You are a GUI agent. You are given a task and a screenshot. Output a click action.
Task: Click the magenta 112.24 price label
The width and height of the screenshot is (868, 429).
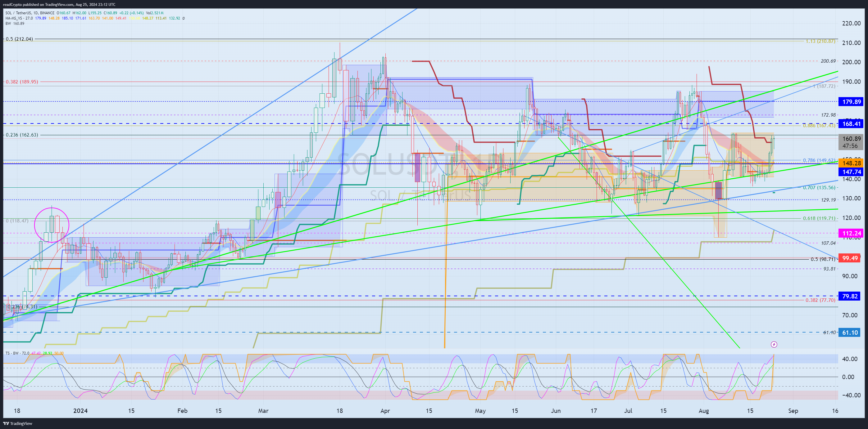[x=852, y=233]
